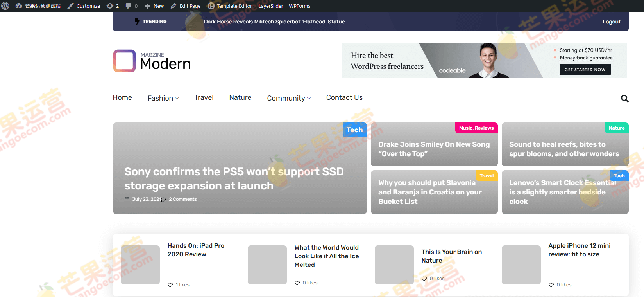Click the plus icon beside New
The height and width of the screenshot is (297, 644).
point(147,6)
